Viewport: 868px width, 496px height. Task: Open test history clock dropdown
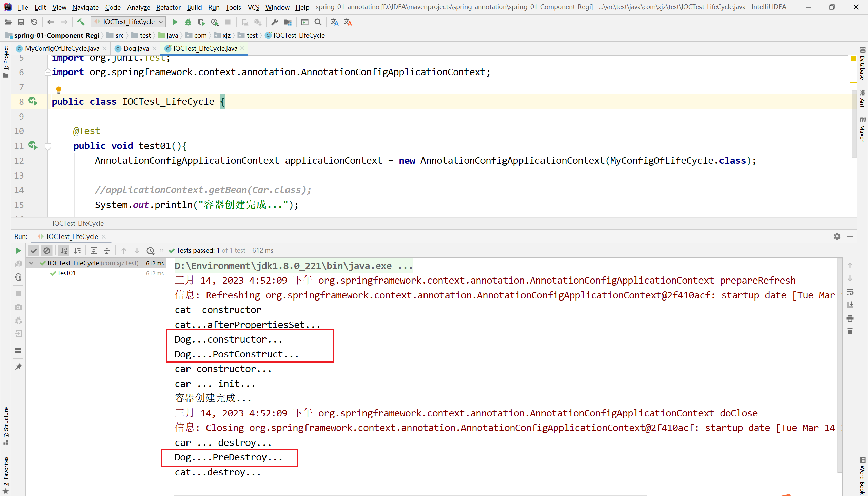pyautogui.click(x=150, y=251)
